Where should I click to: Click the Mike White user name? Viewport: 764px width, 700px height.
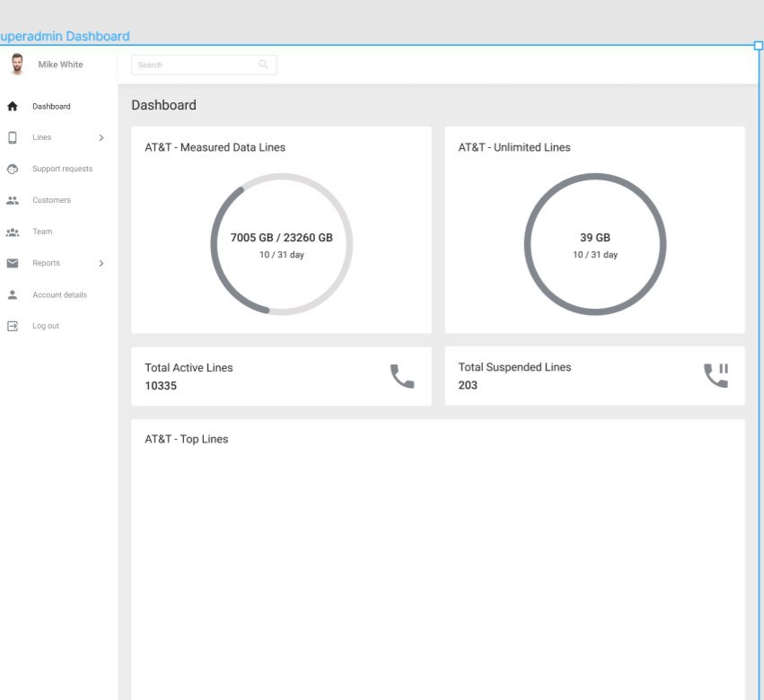60,65
